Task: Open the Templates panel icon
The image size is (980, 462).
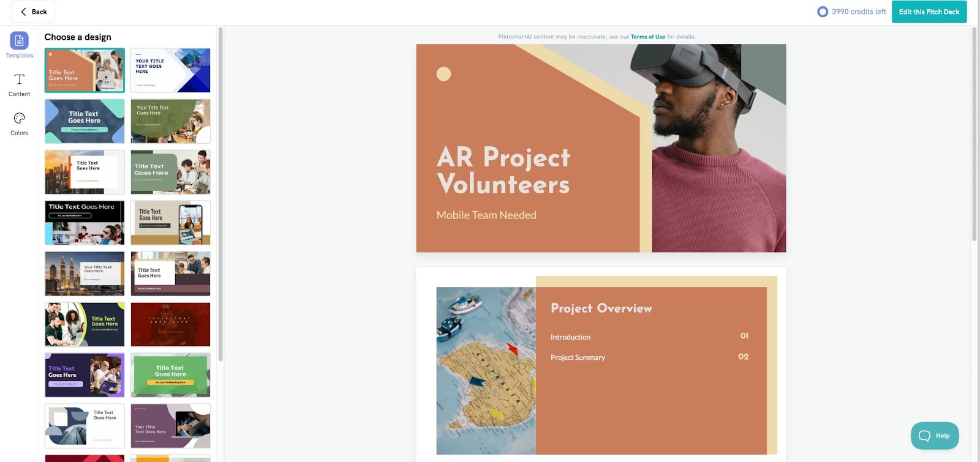Action: coord(19,41)
